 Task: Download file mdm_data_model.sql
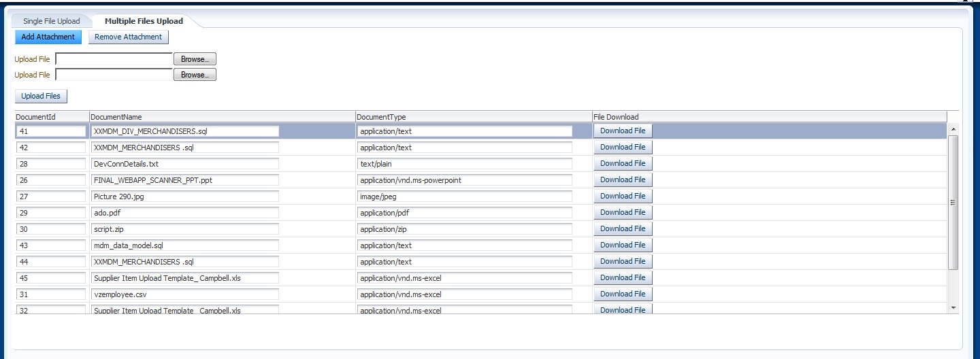623,245
